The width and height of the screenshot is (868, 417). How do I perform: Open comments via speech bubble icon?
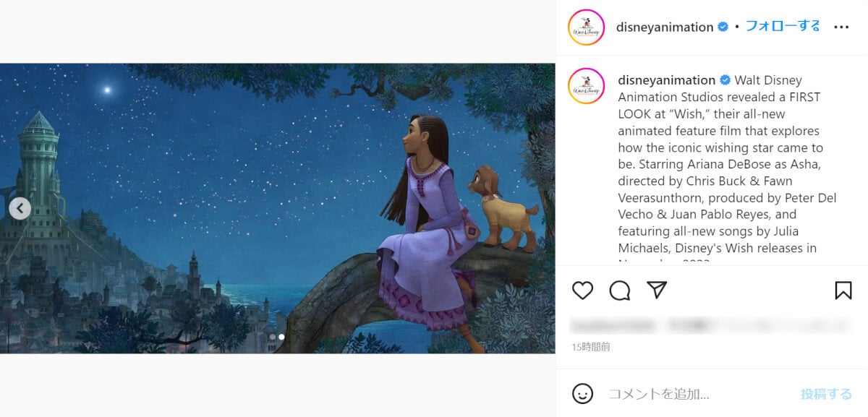tap(620, 291)
